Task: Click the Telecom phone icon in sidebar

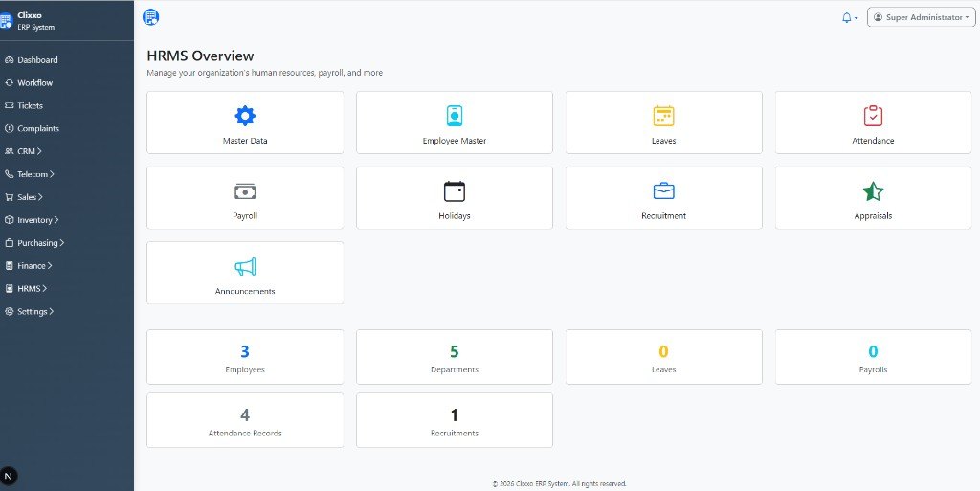Action: (x=9, y=174)
